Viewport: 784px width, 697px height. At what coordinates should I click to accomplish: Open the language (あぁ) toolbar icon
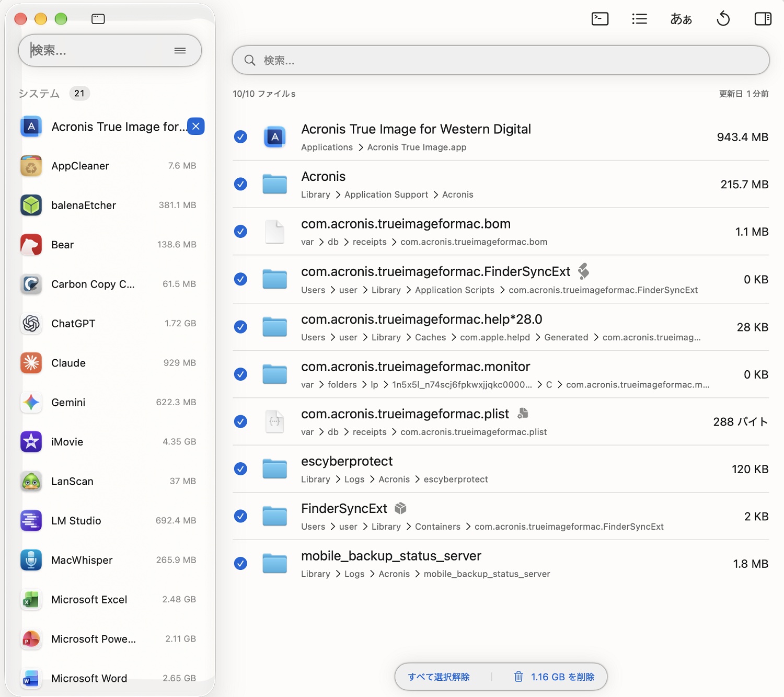click(x=681, y=19)
